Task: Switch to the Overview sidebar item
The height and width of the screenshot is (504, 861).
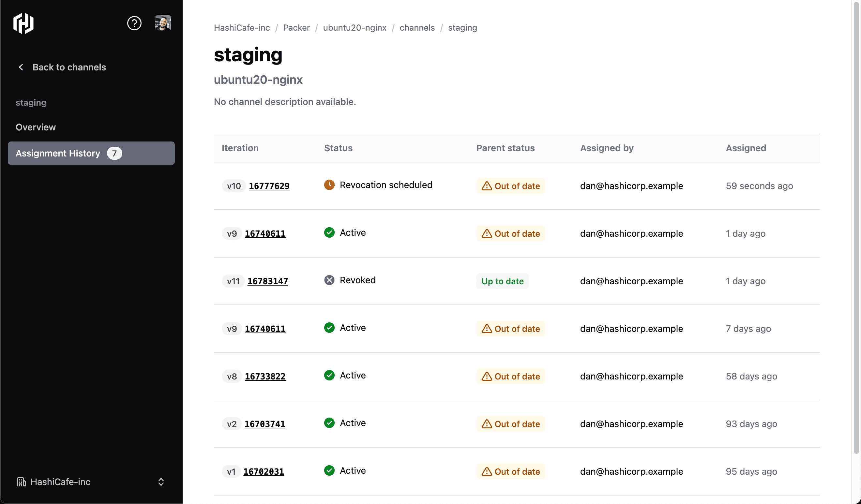Action: (36, 127)
